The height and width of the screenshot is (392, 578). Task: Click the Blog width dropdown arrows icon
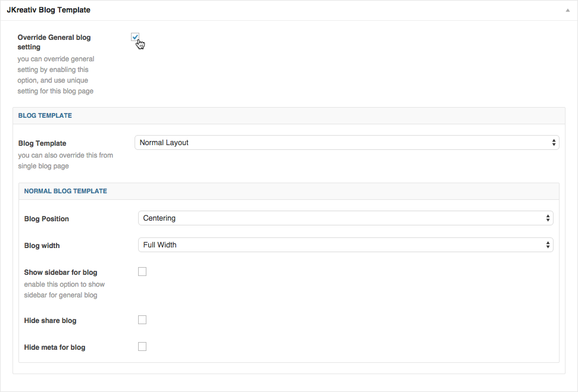(548, 245)
